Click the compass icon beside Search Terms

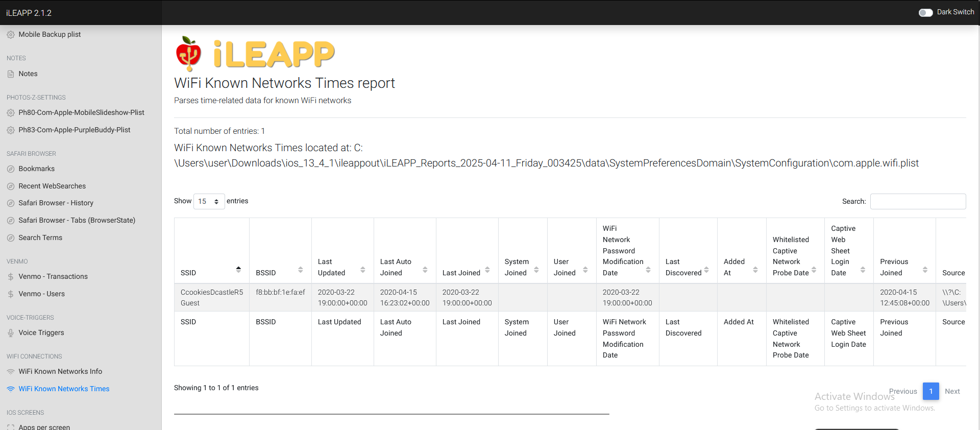click(11, 238)
